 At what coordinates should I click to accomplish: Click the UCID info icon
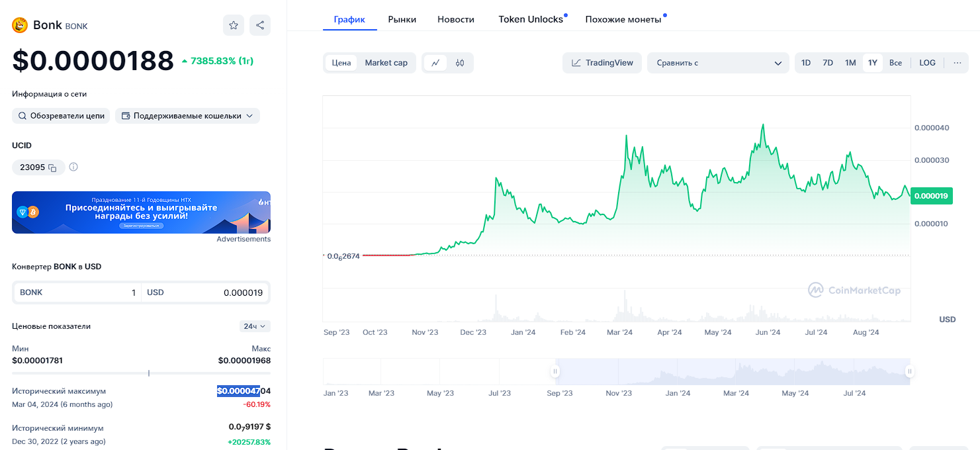pyautogui.click(x=73, y=167)
